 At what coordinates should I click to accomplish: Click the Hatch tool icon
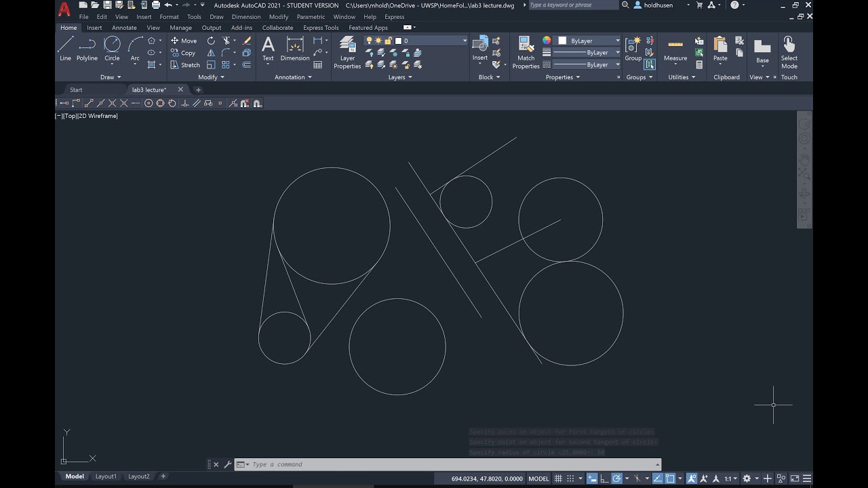(151, 65)
